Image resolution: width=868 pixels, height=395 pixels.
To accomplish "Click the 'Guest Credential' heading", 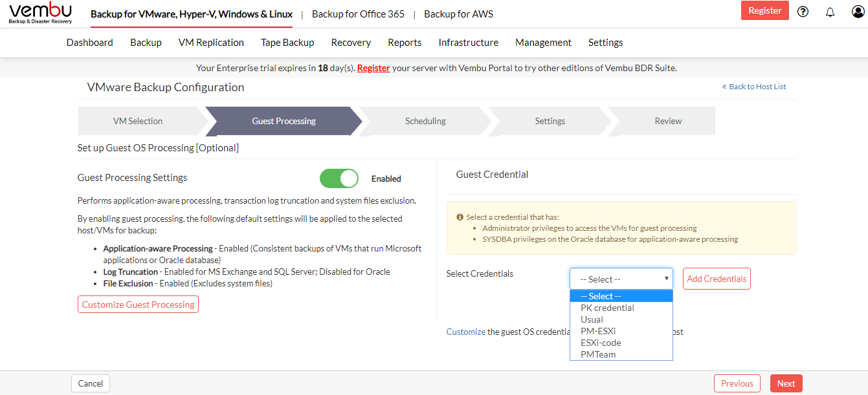I will tap(492, 175).
